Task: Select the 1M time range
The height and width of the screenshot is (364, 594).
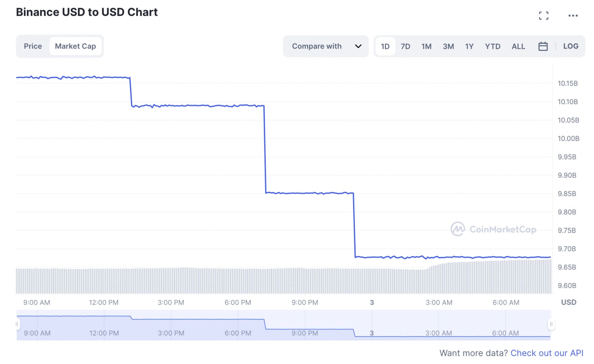Action: [426, 46]
